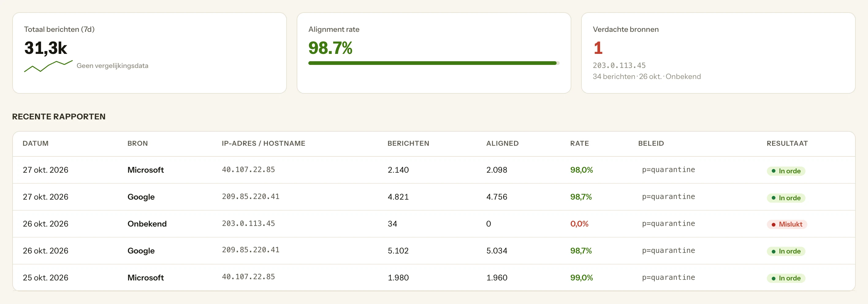The height and width of the screenshot is (304, 868).
Task: Click Google in the 27 okt. 2026 row
Action: click(x=141, y=197)
